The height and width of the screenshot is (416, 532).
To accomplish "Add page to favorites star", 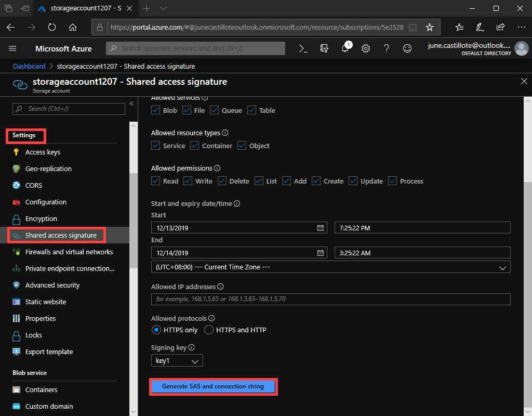I will tap(430, 27).
